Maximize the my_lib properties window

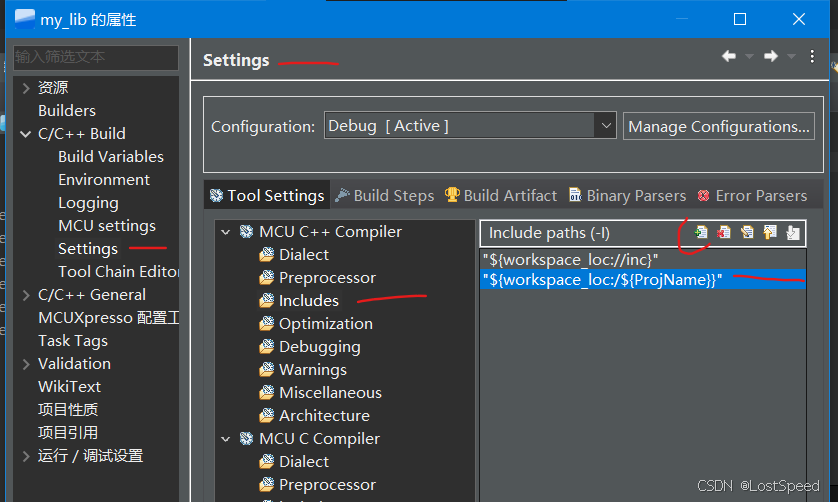(740, 19)
